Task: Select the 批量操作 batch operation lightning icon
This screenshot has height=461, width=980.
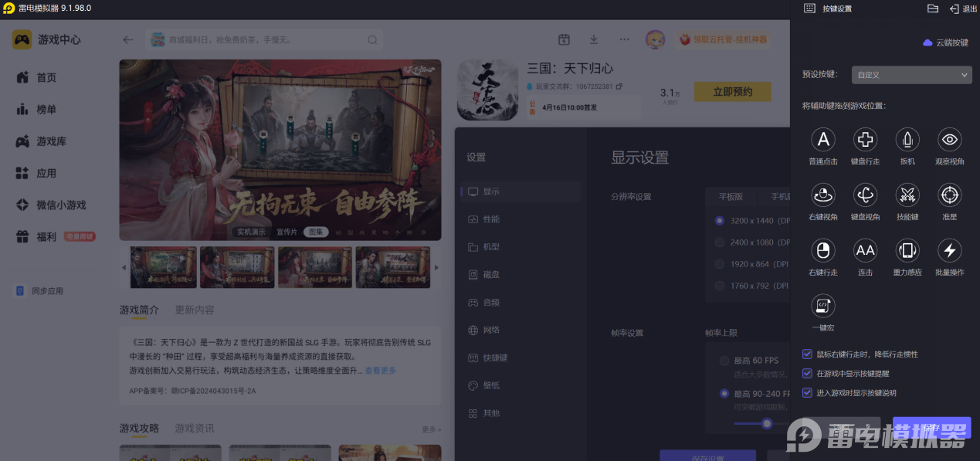Action: coord(949,250)
